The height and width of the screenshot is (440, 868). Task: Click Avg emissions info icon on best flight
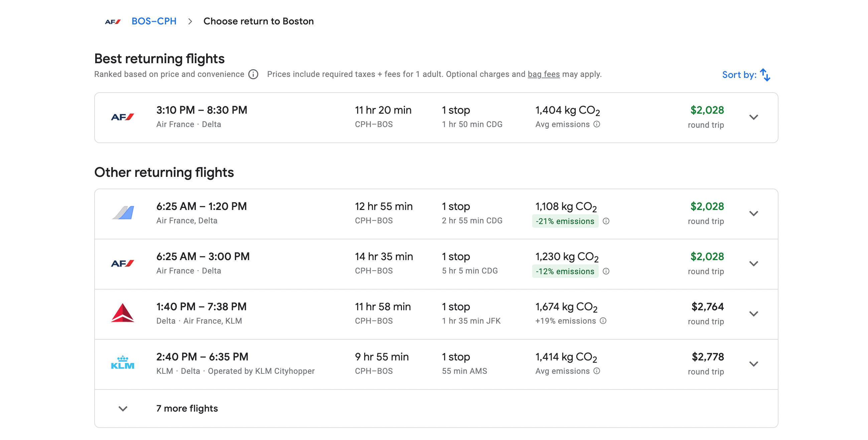[597, 124]
